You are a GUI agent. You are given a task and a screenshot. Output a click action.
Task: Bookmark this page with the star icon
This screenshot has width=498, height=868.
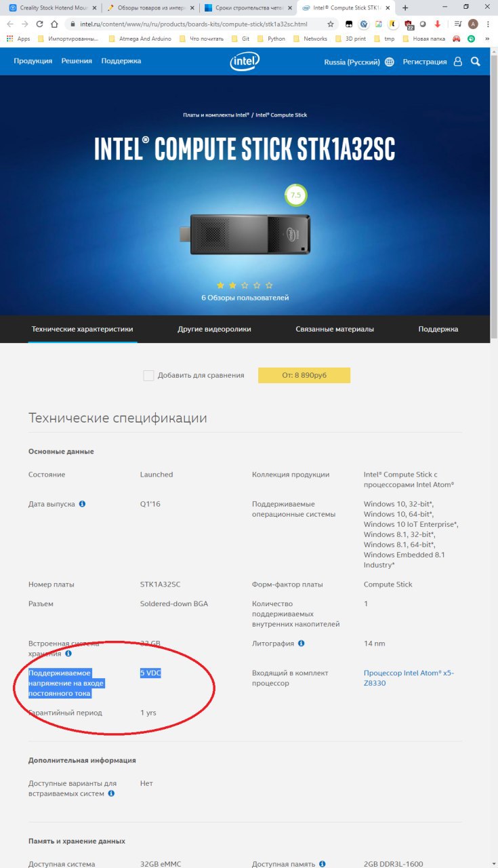point(331,24)
